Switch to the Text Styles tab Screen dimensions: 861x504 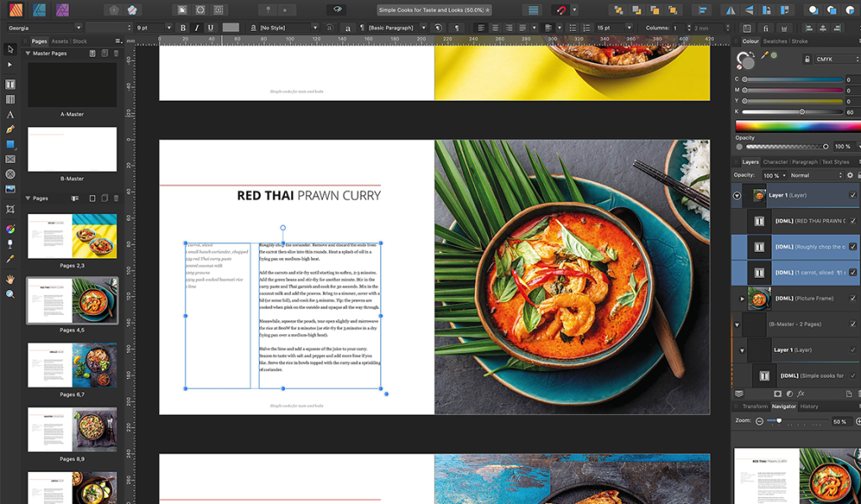point(835,162)
